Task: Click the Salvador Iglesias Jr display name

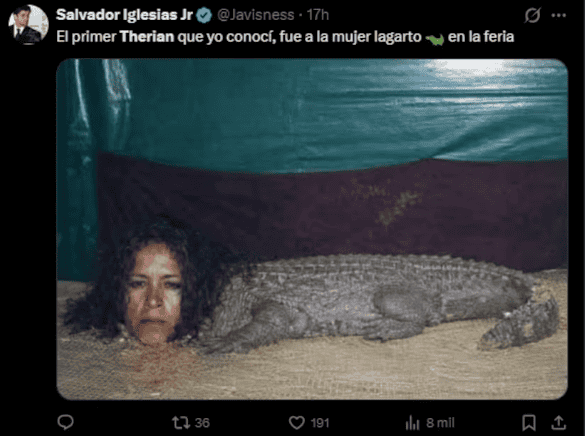Action: (x=124, y=15)
